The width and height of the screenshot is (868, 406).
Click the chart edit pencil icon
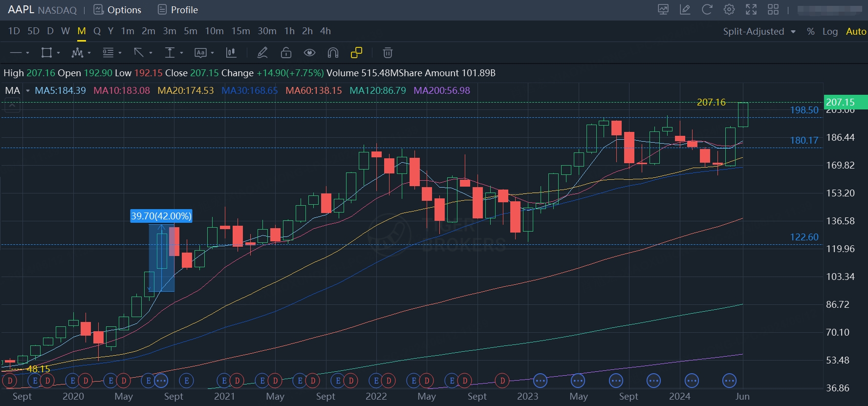pyautogui.click(x=685, y=9)
